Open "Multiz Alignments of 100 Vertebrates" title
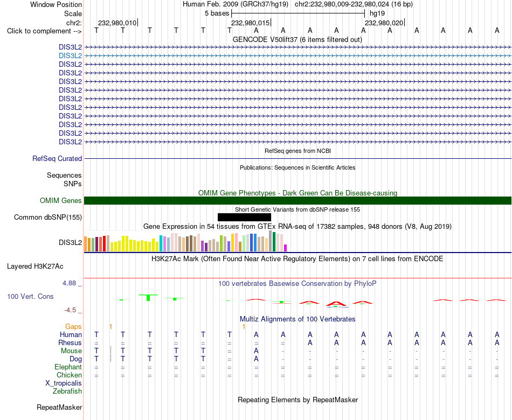 (x=297, y=319)
